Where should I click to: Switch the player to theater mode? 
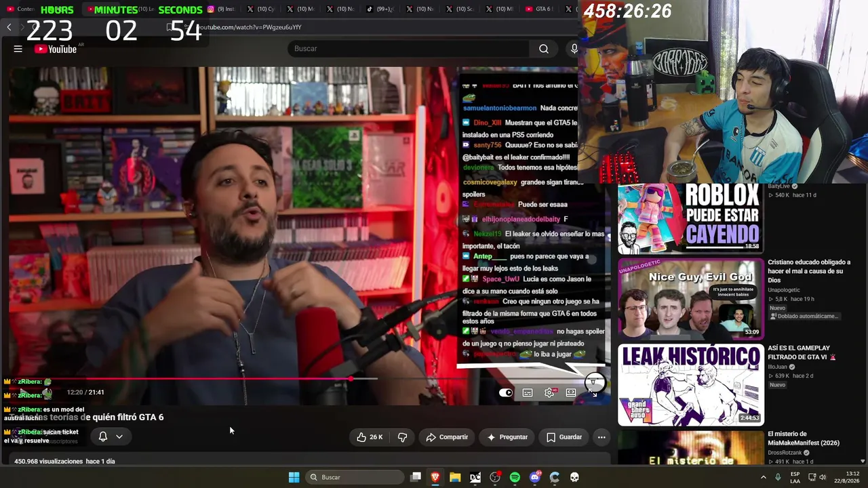[571, 392]
